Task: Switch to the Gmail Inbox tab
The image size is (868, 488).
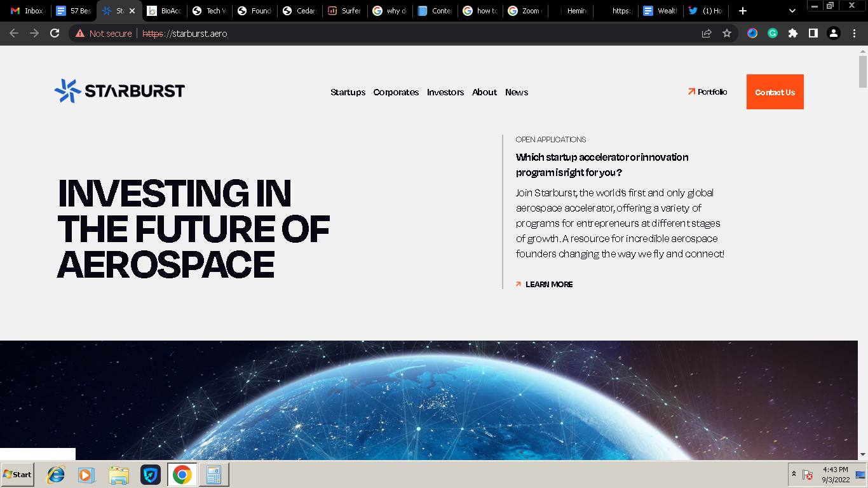Action: click(x=27, y=11)
